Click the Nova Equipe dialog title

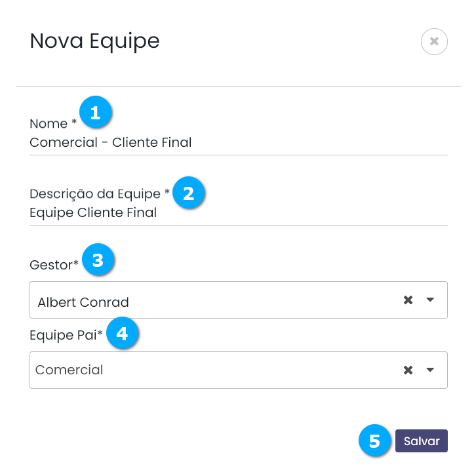(94, 41)
